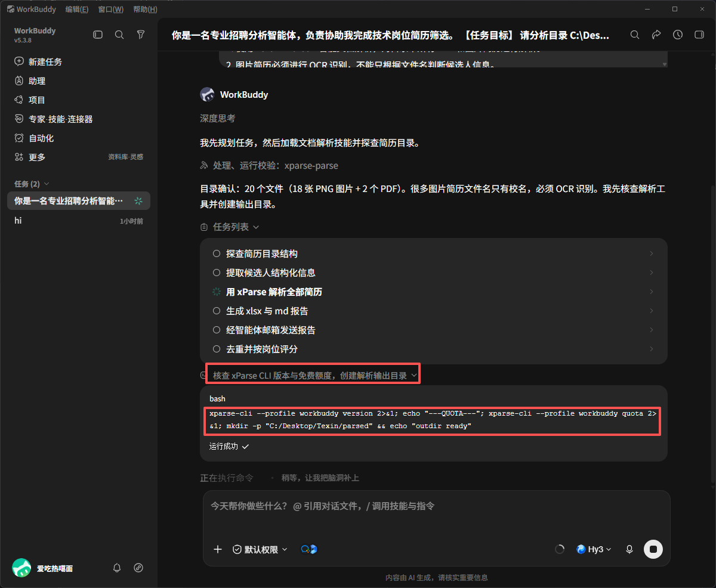
Task: Click the notification bell icon
Action: tap(117, 568)
